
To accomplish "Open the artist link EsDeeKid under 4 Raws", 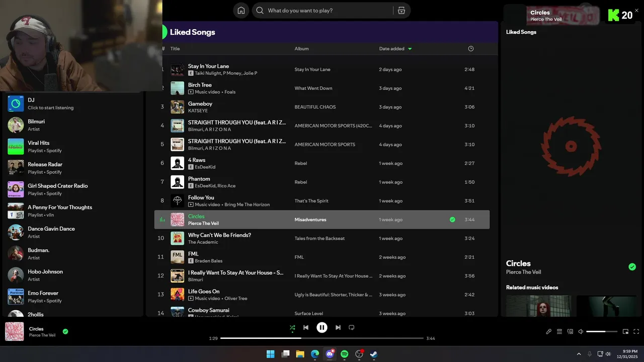I will pos(205,167).
